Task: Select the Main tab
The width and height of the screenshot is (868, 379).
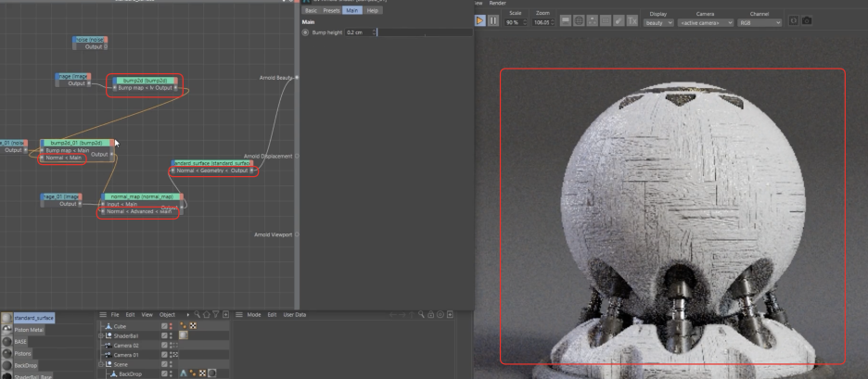Action: pos(352,10)
